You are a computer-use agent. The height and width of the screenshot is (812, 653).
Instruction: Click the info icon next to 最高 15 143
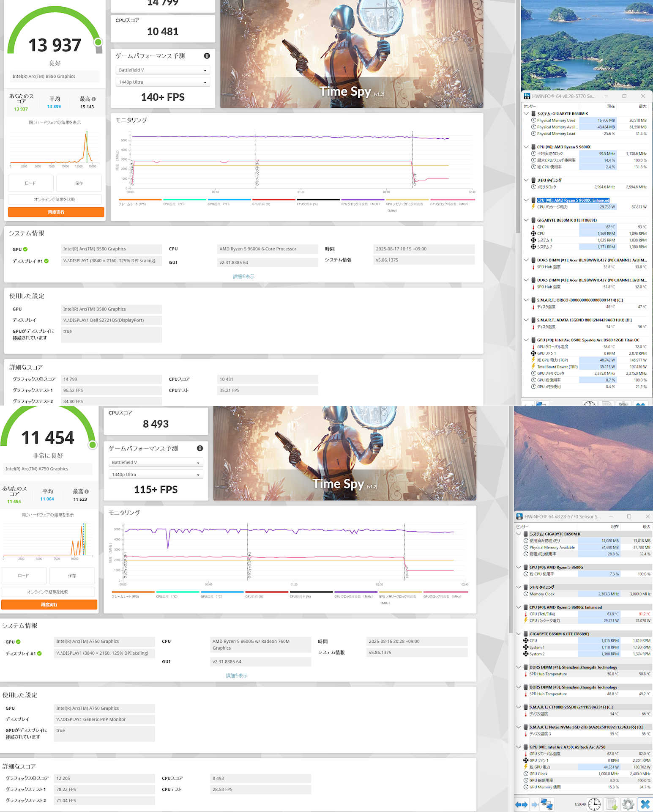(93, 99)
